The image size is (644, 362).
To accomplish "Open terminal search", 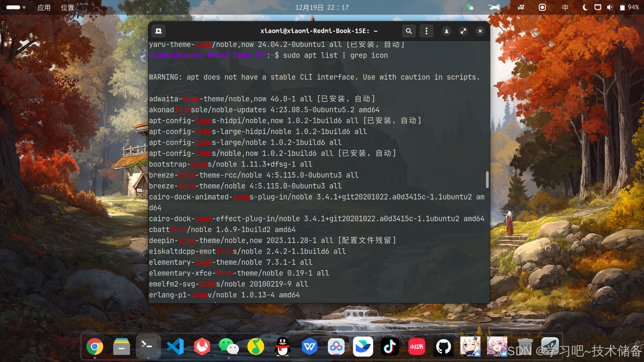I will (409, 31).
